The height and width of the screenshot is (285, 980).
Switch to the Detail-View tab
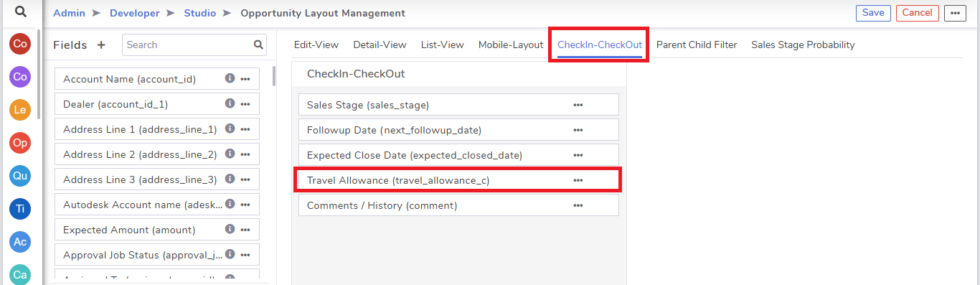[380, 45]
